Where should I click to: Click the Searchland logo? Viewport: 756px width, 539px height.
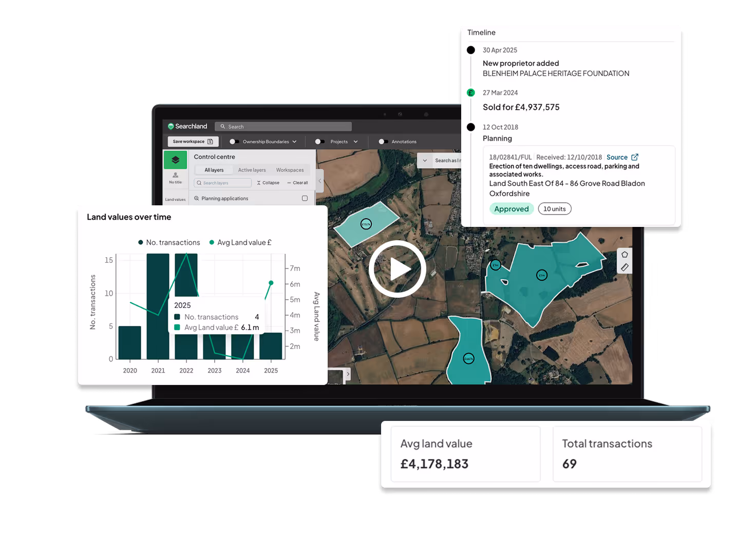[x=187, y=126]
